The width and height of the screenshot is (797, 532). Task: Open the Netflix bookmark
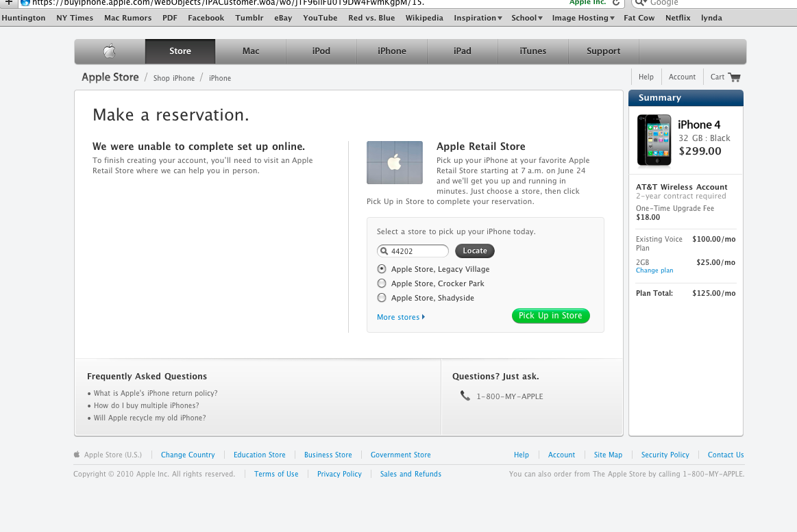click(678, 18)
